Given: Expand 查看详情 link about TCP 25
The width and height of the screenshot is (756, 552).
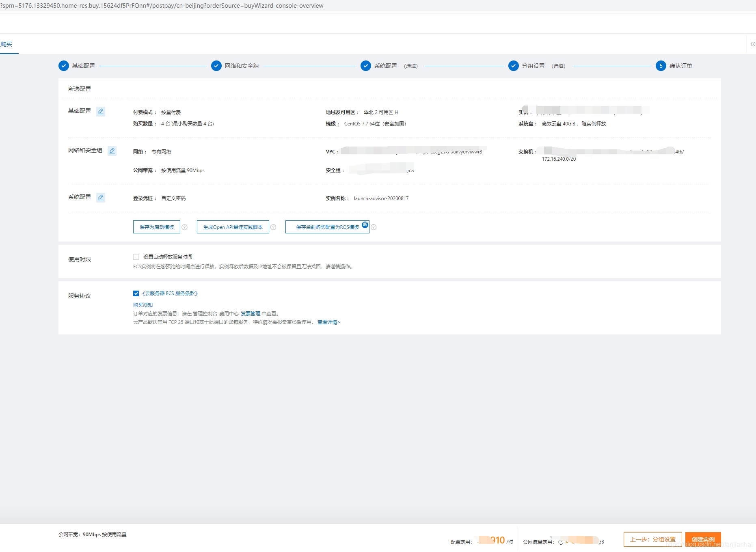Looking at the screenshot, I should pyautogui.click(x=328, y=322).
